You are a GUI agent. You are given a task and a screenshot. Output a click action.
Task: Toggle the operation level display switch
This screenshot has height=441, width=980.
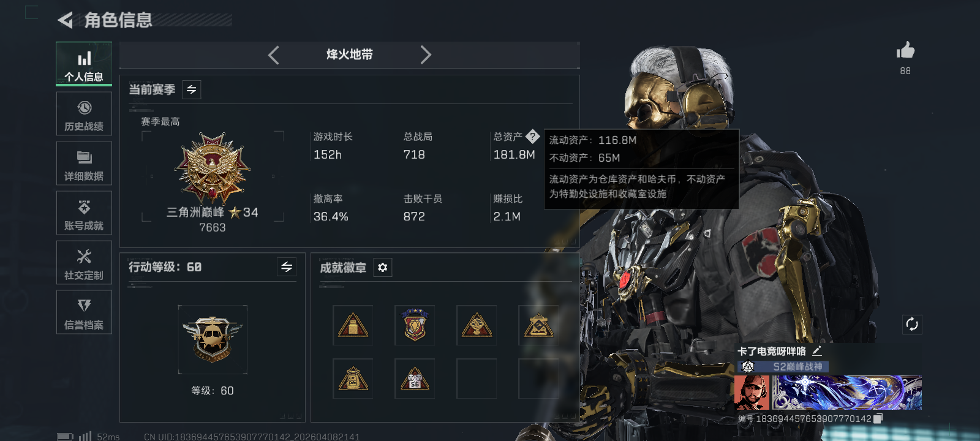coord(287,266)
